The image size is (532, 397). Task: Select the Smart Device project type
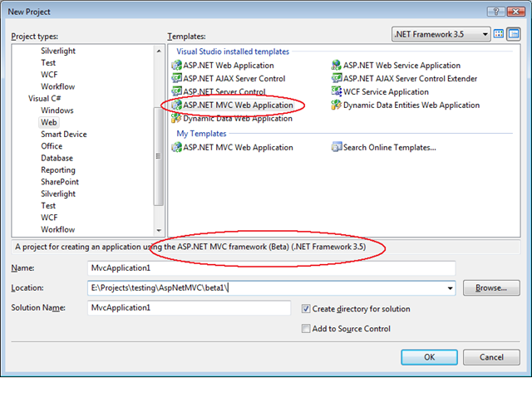click(x=64, y=135)
